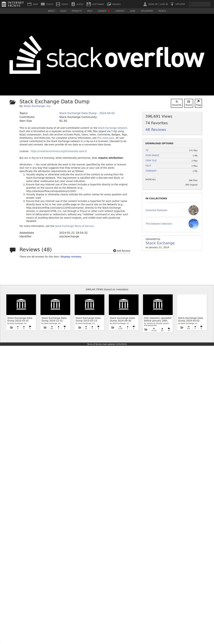Click the search magnifier icon
Screen dimensions: 214x644
191,4
